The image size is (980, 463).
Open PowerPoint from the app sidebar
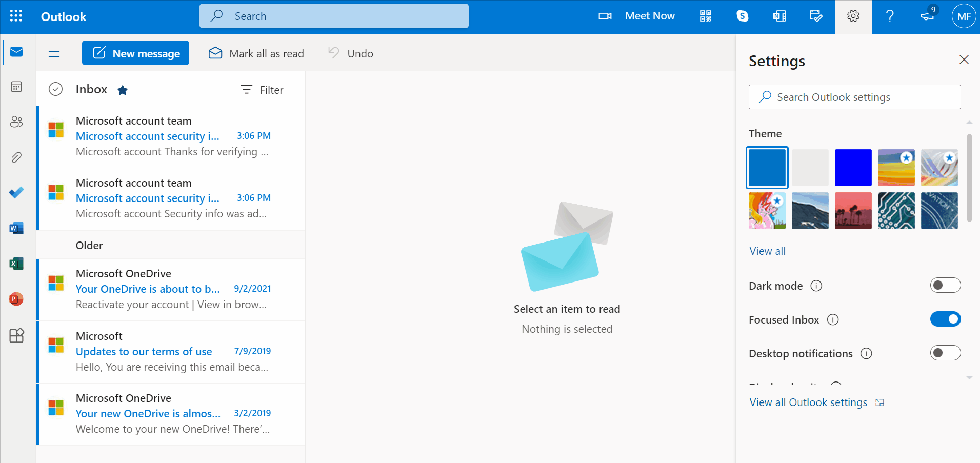pyautogui.click(x=16, y=299)
